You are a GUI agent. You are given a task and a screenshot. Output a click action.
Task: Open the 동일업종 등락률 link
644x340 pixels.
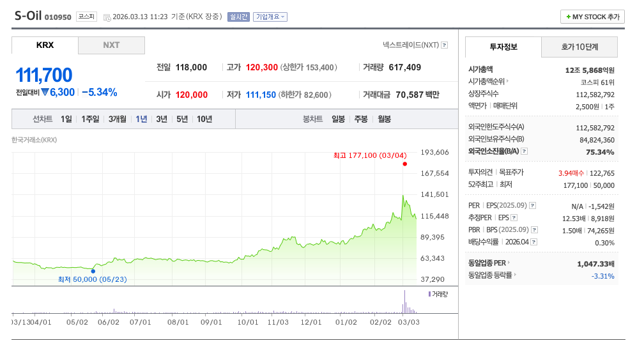[x=492, y=275]
